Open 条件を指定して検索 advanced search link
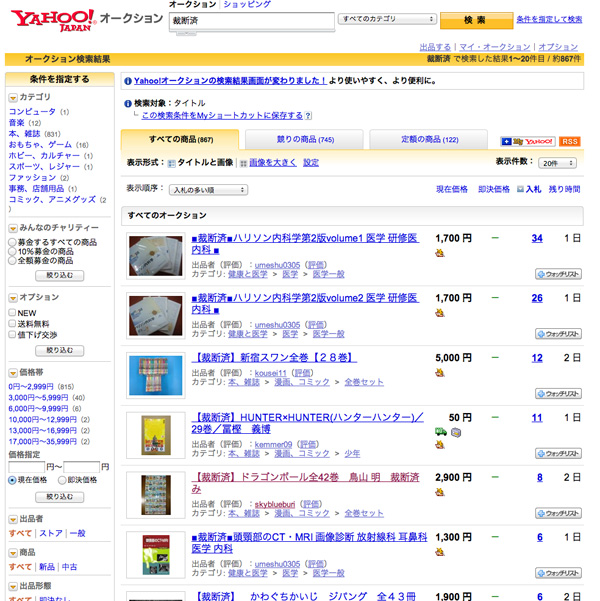 pos(549,19)
